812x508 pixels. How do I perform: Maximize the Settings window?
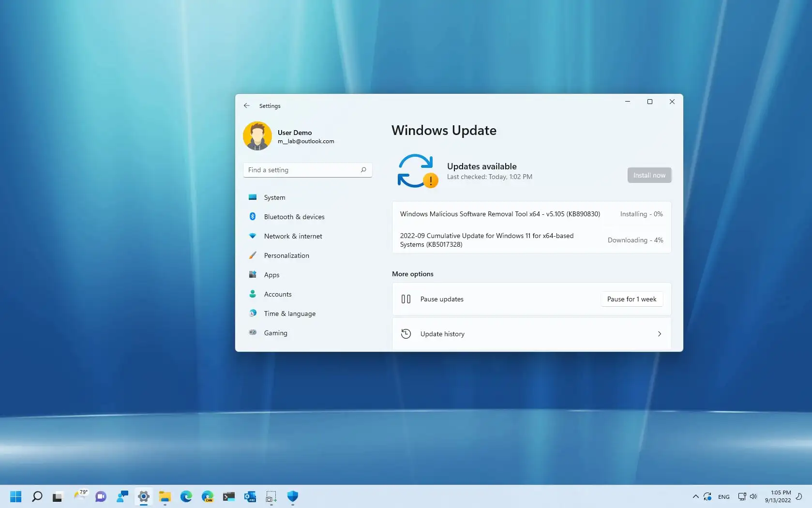tap(650, 102)
